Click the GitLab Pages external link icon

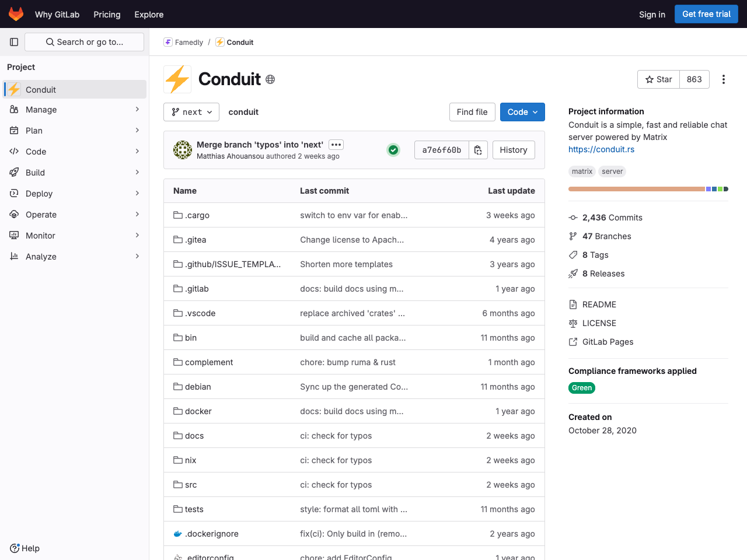pos(573,342)
